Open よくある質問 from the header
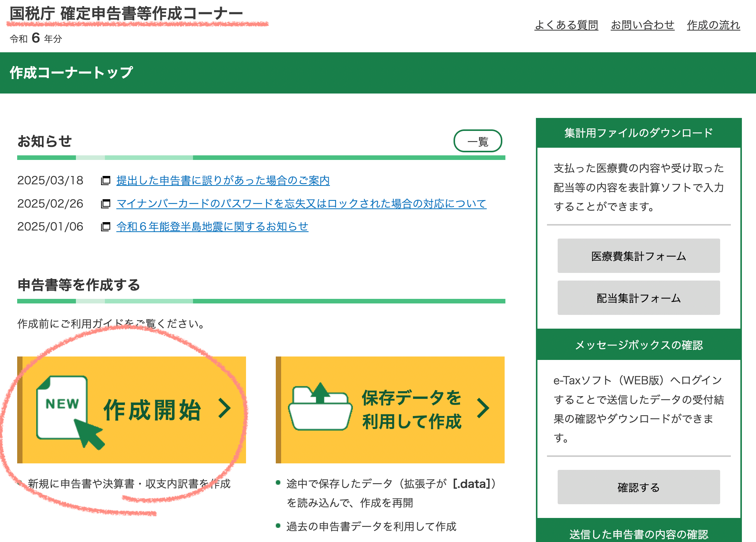This screenshot has height=542, width=756. (567, 24)
